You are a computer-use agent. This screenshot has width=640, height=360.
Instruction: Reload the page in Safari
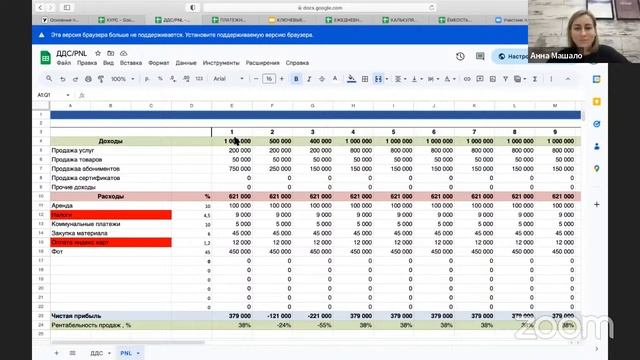point(431,7)
